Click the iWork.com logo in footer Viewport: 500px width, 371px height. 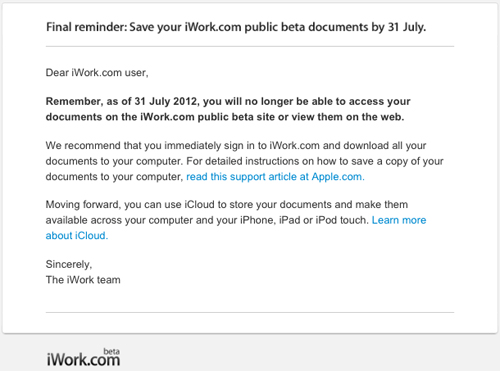pos(83,358)
